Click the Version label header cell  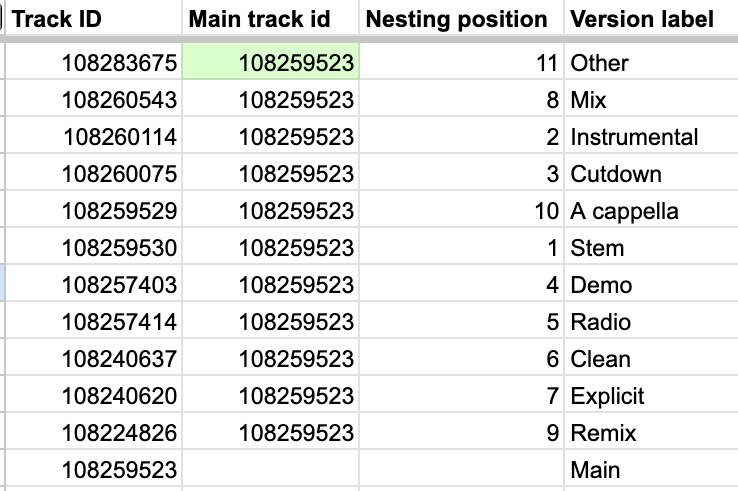point(651,19)
